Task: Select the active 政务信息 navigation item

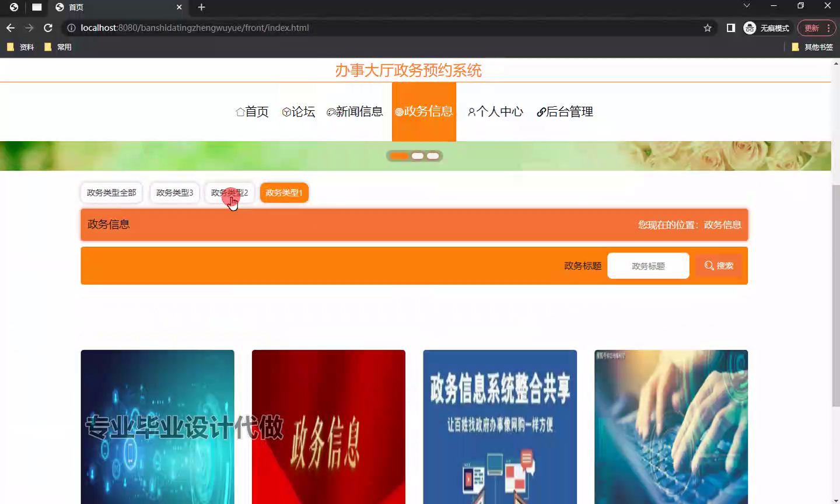Action: point(424,111)
